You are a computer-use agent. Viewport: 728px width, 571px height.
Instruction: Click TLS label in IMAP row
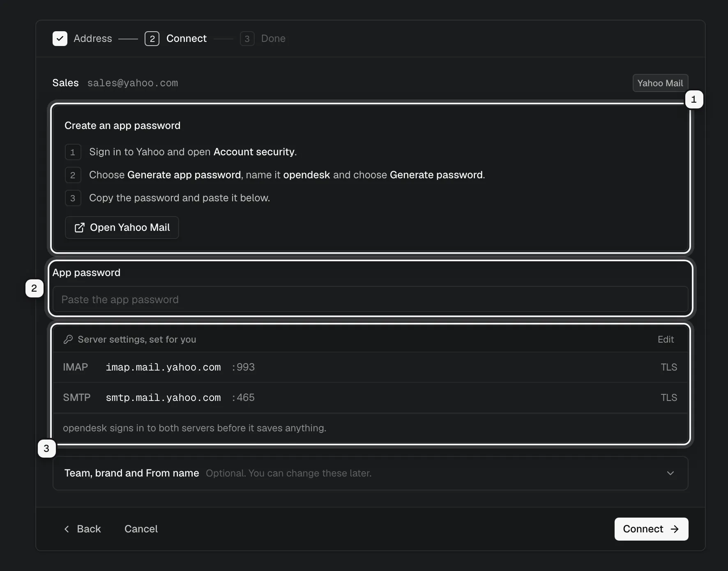[x=669, y=367]
